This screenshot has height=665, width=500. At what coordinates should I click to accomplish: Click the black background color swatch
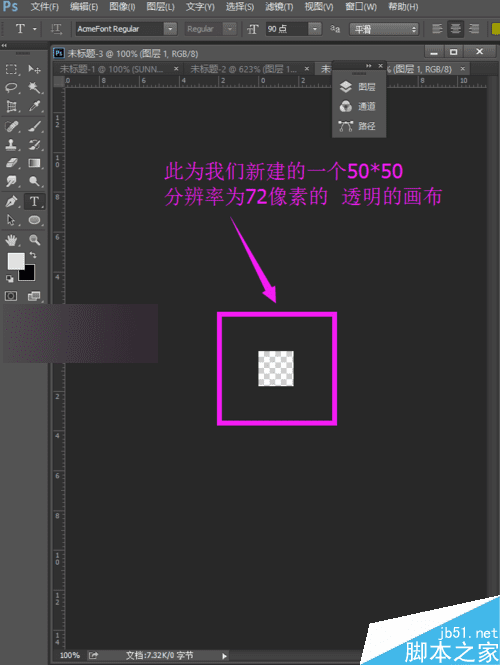click(27, 273)
